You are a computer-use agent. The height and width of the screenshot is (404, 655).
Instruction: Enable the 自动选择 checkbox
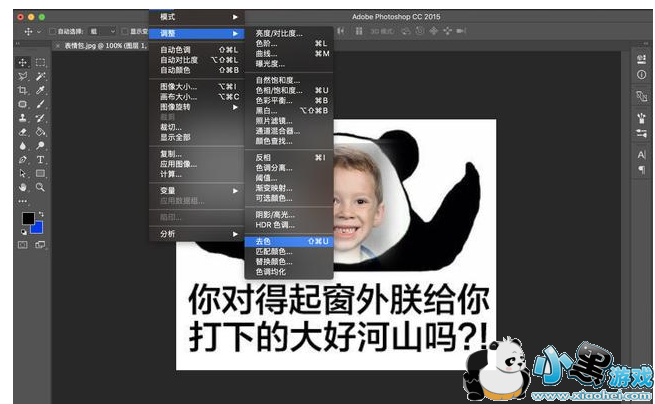53,31
